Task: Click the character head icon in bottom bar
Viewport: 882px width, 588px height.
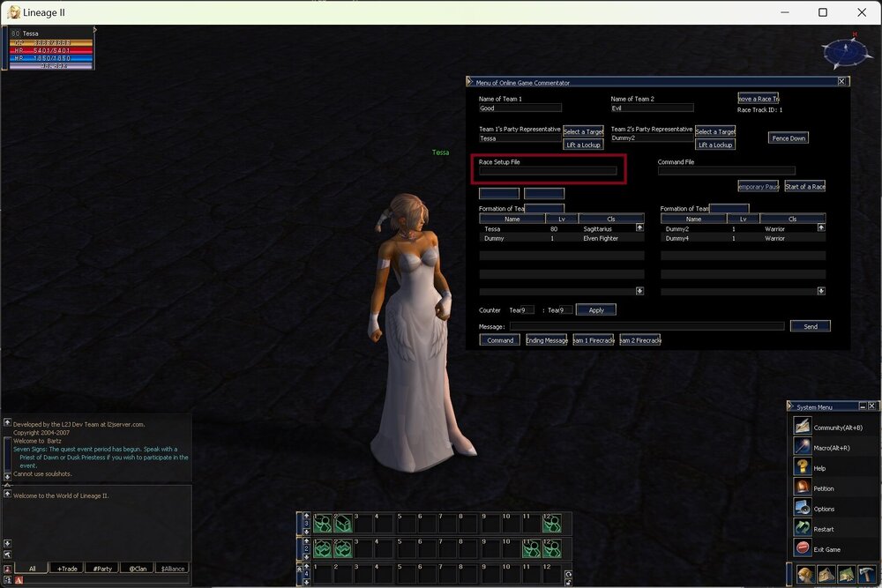Action: click(806, 575)
